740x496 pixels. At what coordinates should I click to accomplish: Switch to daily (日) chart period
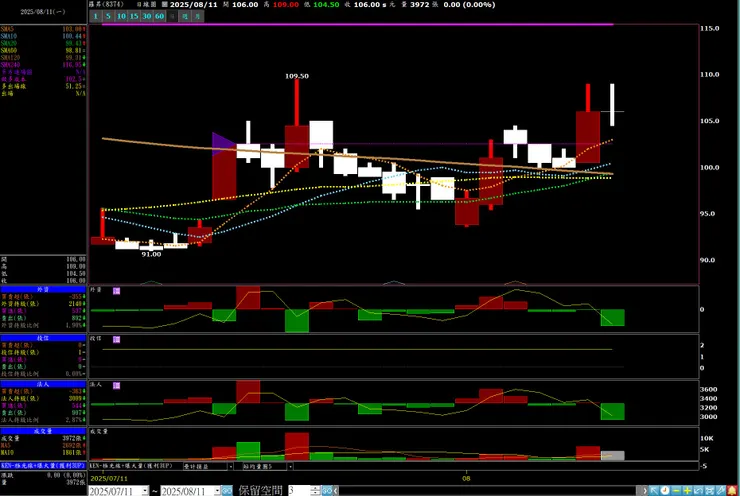point(172,17)
